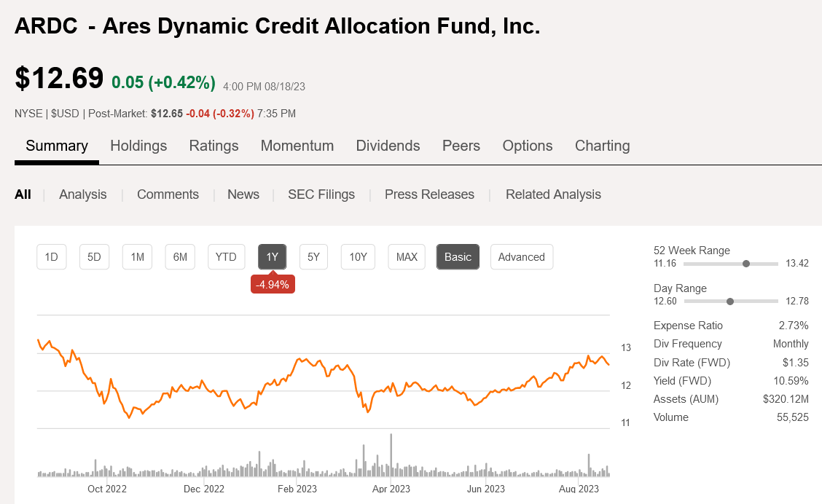This screenshot has width=822, height=504.
Task: Select the 6M chart range
Action: [180, 256]
